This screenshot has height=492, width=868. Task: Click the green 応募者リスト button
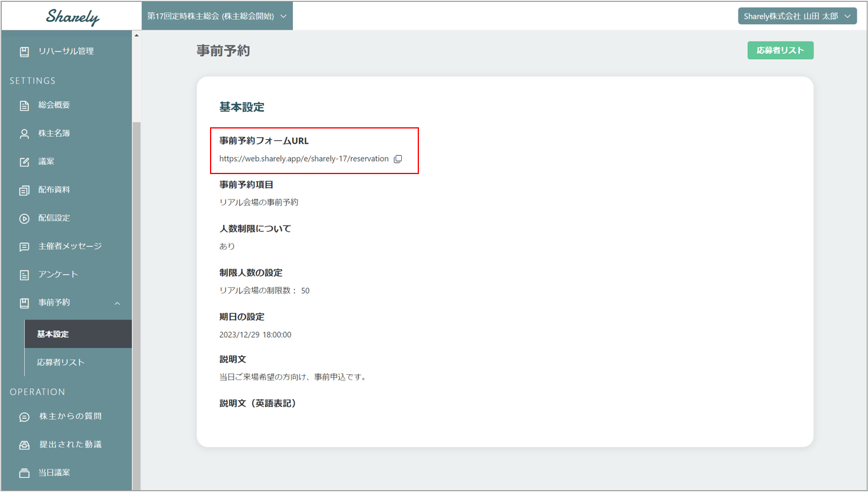[780, 50]
